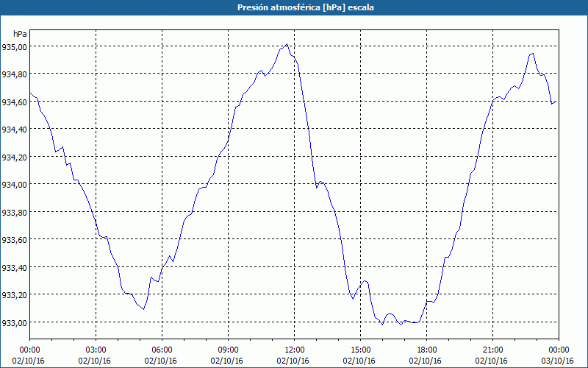Click the 03:00 time axis label
The height and width of the screenshot is (368, 588).
(96, 350)
